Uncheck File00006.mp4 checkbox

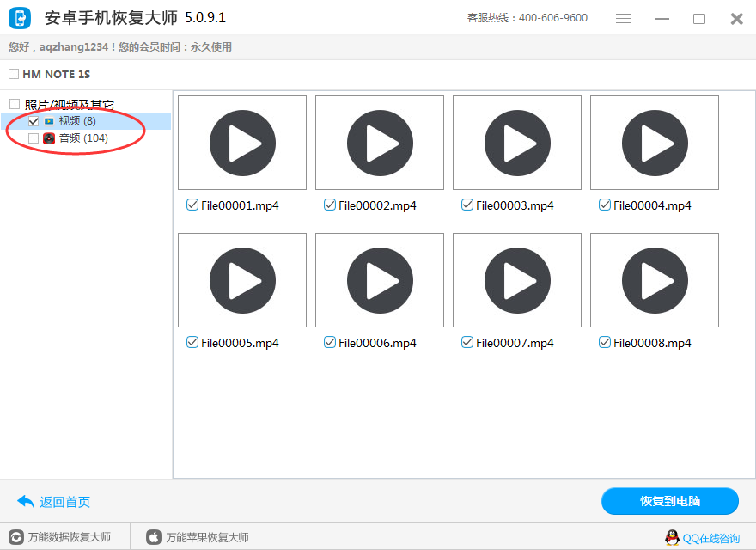pyautogui.click(x=329, y=342)
